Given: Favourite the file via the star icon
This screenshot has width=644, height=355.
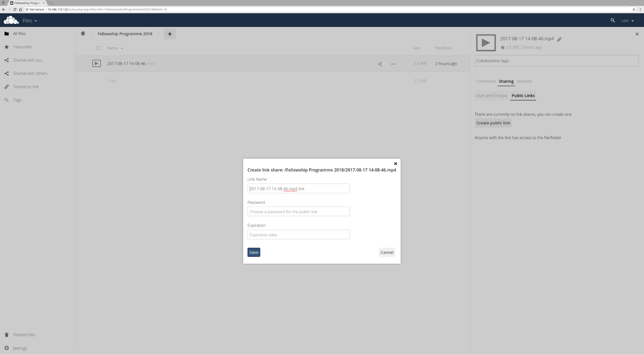Looking at the screenshot, I should (503, 47).
